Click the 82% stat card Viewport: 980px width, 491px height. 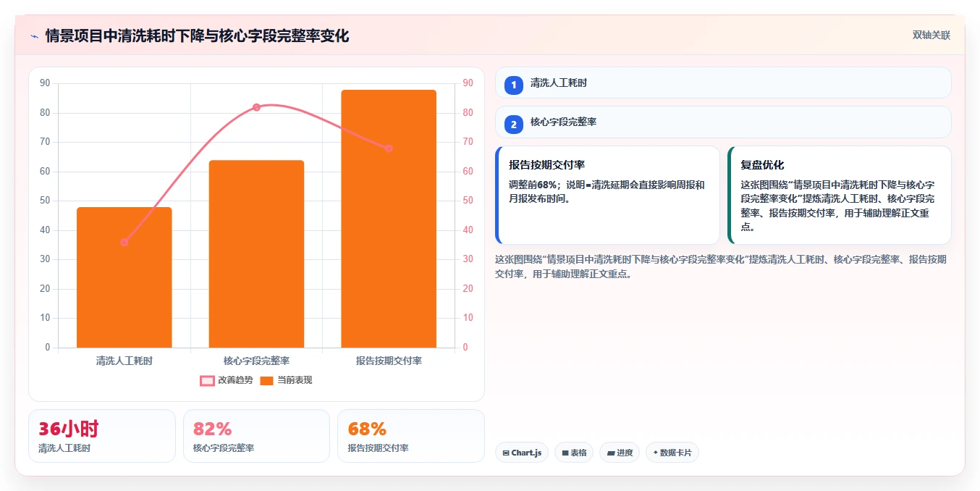coord(256,436)
